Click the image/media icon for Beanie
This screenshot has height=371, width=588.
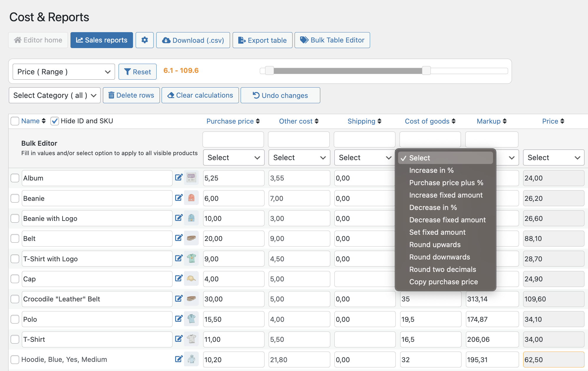tap(191, 198)
